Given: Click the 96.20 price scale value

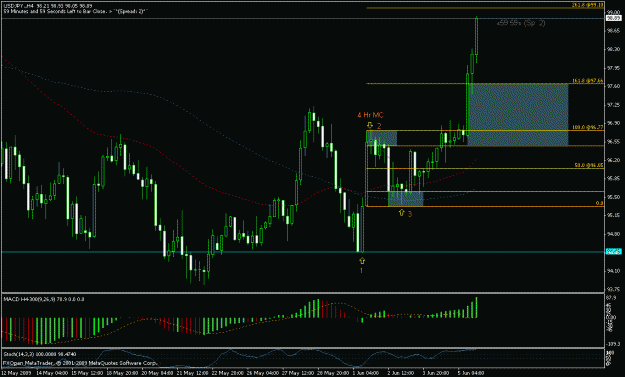Looking at the screenshot, I should [613, 160].
